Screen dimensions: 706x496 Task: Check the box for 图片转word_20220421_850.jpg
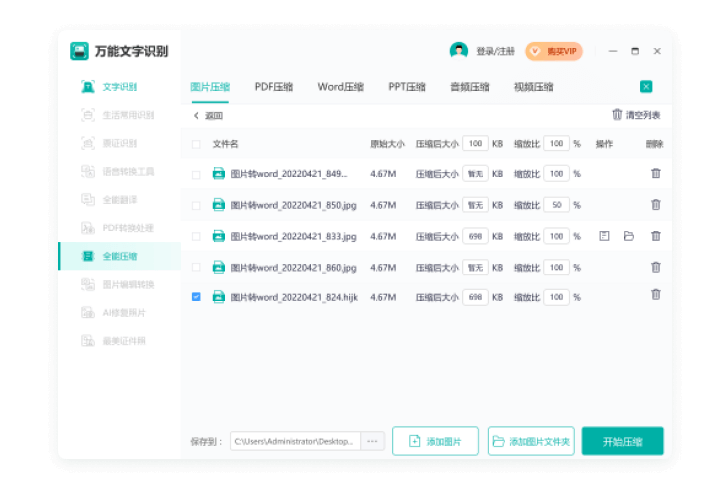coord(196,206)
